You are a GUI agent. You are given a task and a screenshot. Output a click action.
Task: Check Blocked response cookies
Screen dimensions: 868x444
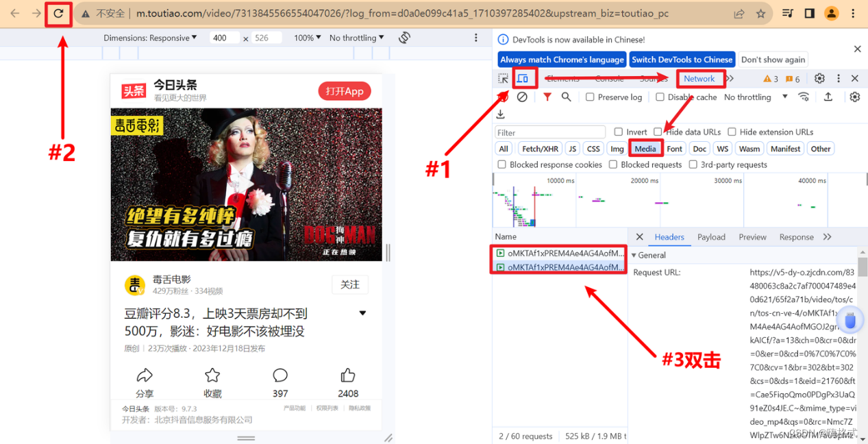tap(502, 164)
